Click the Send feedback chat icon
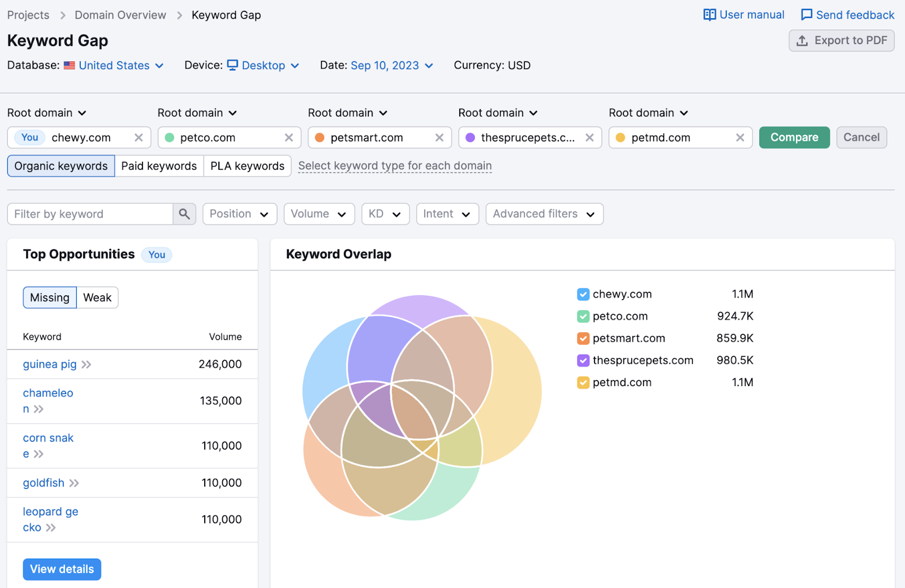 pyautogui.click(x=807, y=15)
